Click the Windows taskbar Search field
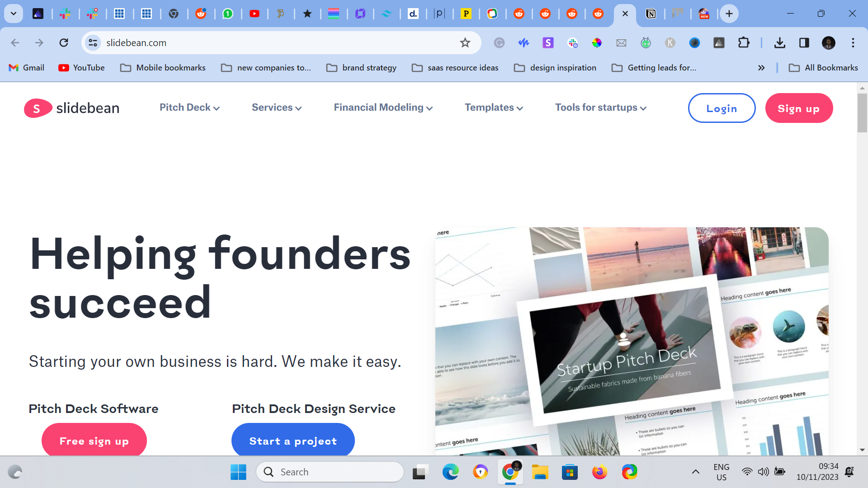Image resolution: width=868 pixels, height=488 pixels. coord(330,472)
